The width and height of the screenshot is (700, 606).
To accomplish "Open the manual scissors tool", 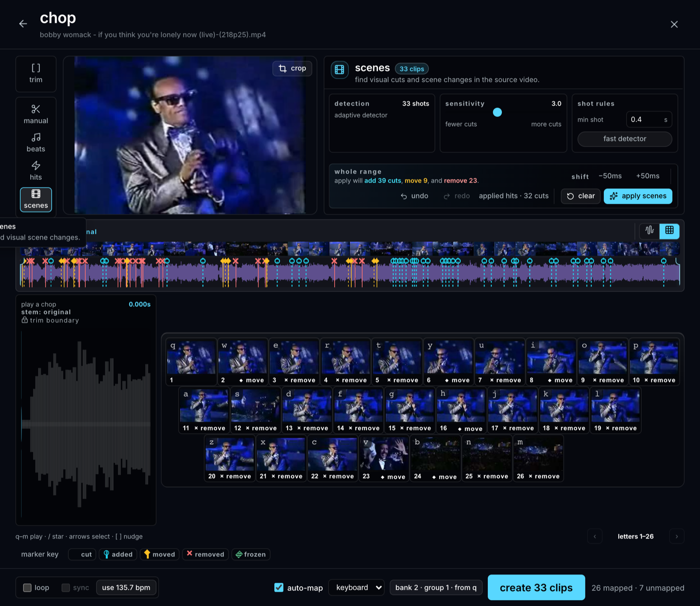I will [36, 114].
